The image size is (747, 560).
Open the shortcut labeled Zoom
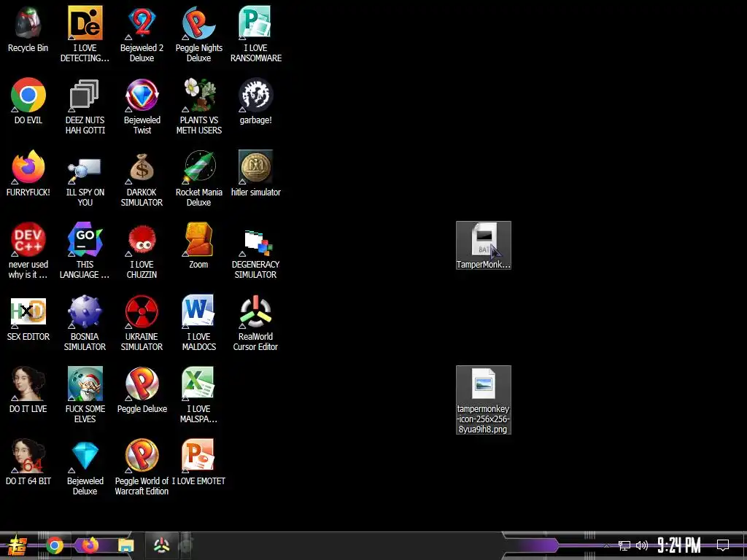(198, 245)
